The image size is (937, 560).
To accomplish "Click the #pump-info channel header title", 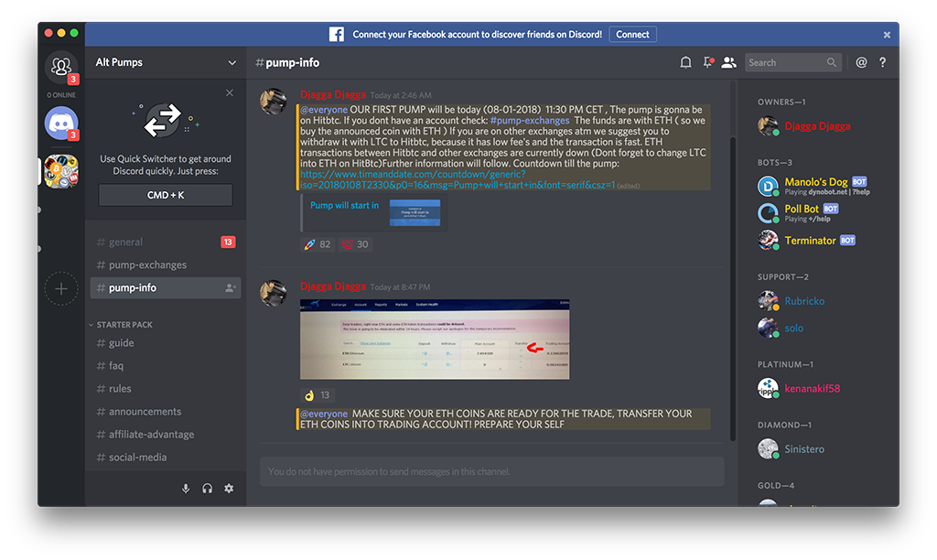I will click(287, 62).
